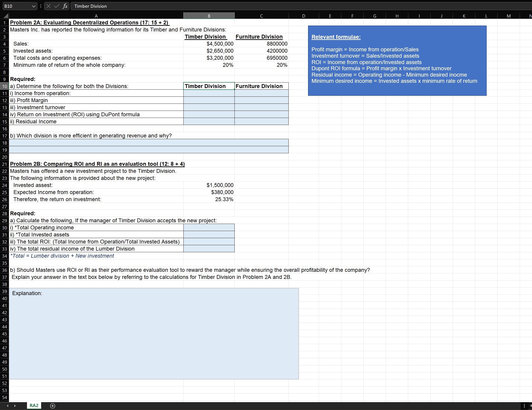Select the Income from operation cell for Timber Division
The height and width of the screenshot is (410, 532).
[209, 93]
